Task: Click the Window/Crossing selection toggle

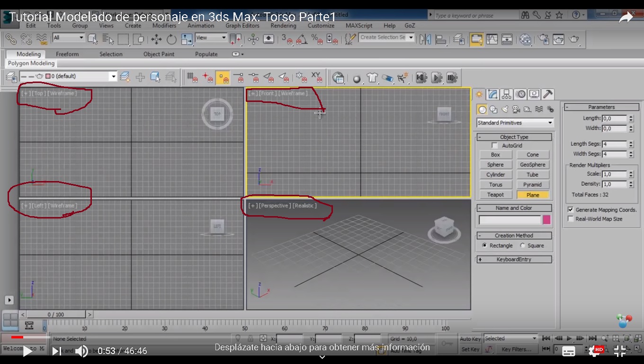Action: tap(139, 38)
